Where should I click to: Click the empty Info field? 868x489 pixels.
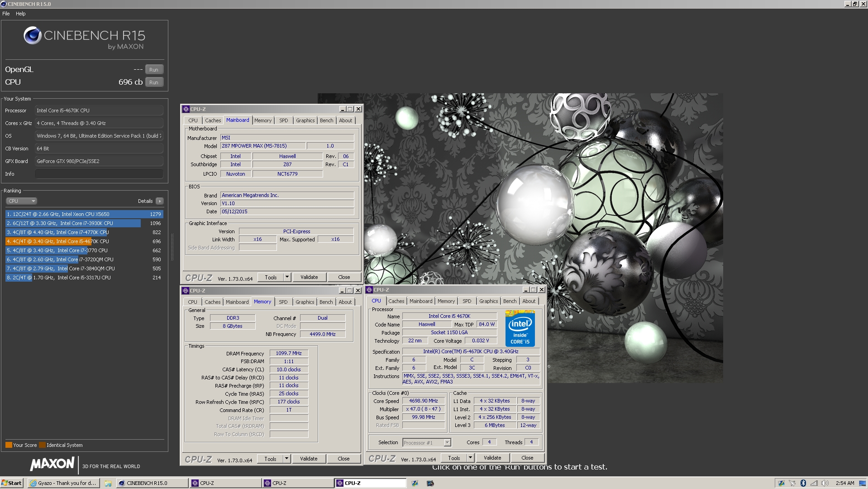[99, 174]
